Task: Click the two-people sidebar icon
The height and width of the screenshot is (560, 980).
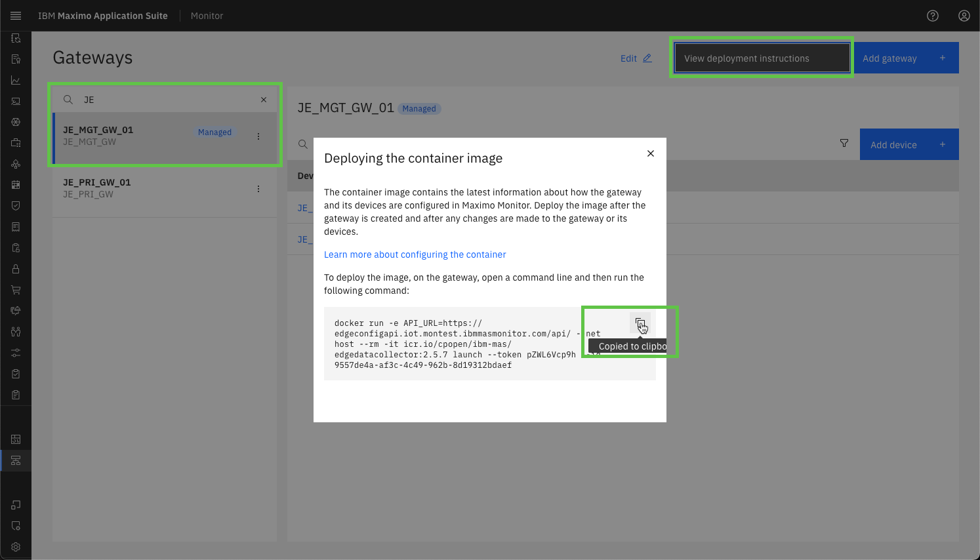Action: (x=16, y=332)
